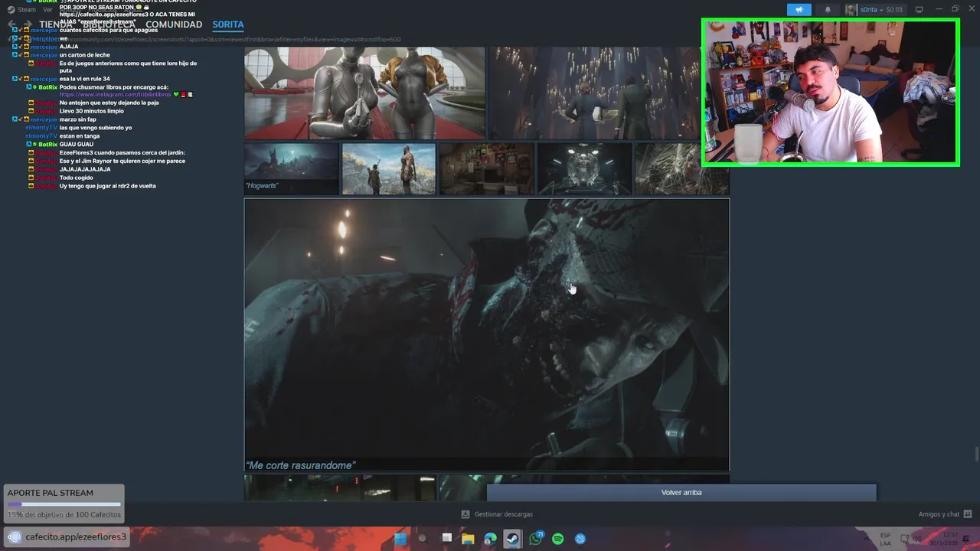Image resolution: width=980 pixels, height=551 pixels.
Task: Click the Windows Start button
Action: tap(400, 539)
